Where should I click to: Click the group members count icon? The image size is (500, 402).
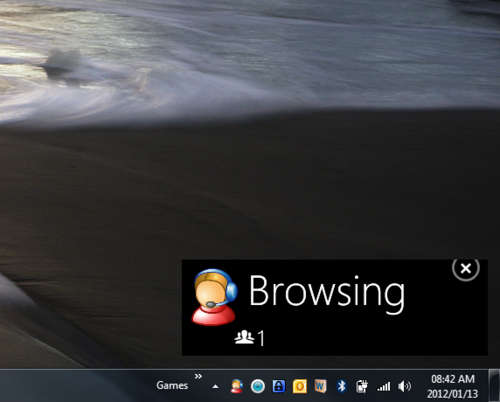coord(244,337)
